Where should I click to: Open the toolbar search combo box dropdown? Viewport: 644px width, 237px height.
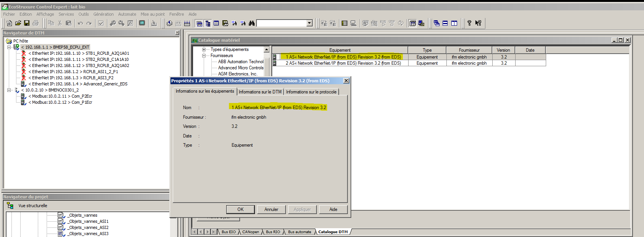click(310, 23)
